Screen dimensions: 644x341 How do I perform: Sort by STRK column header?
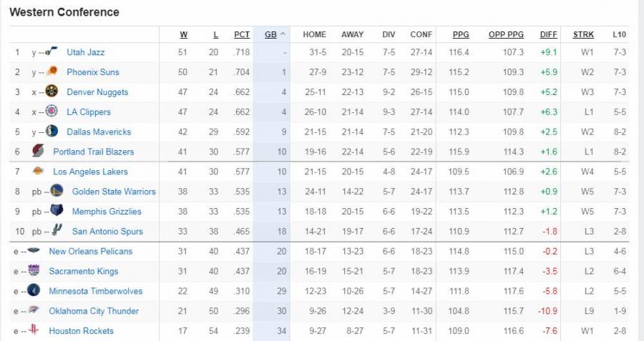pos(583,34)
